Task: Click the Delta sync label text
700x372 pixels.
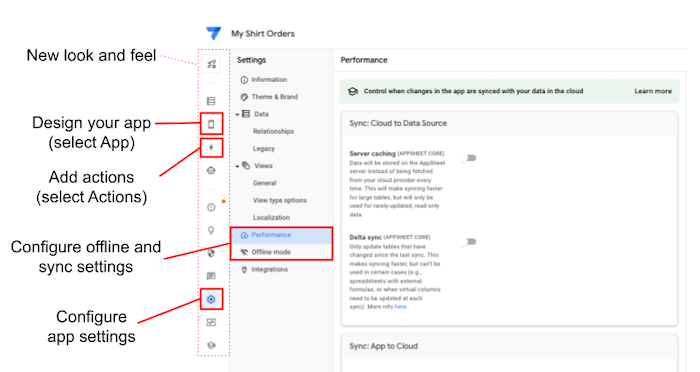Action: 365,238
